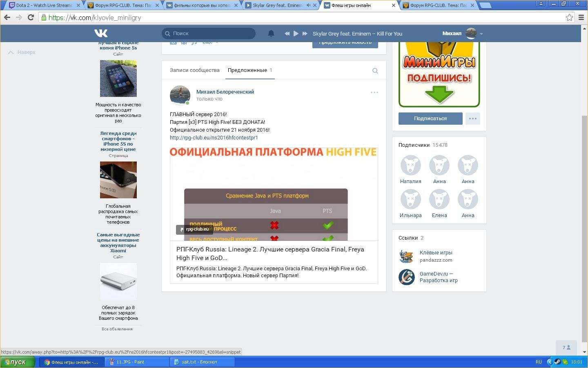This screenshot has width=588, height=368.
Task: Open GameDev.ru — Разработка игр link
Action: pos(439,277)
